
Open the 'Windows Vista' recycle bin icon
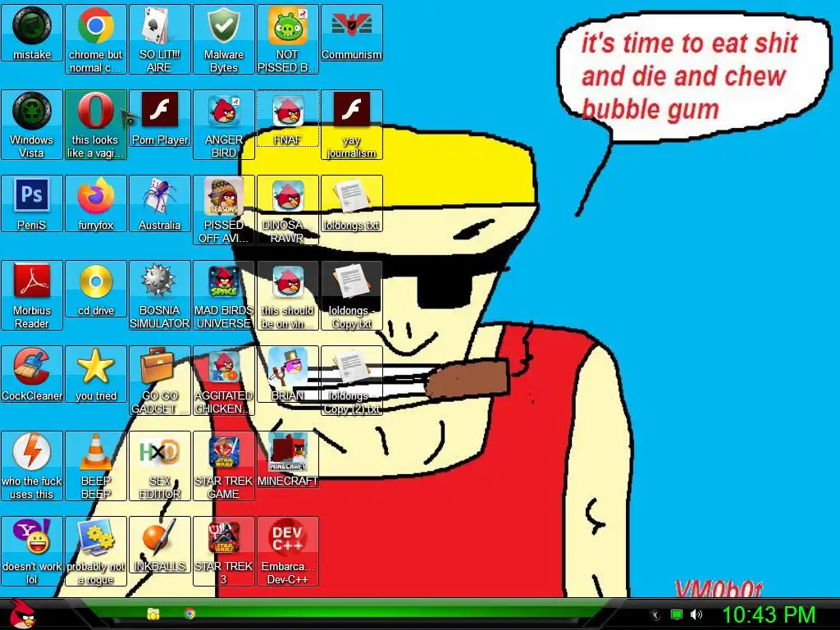point(32,125)
